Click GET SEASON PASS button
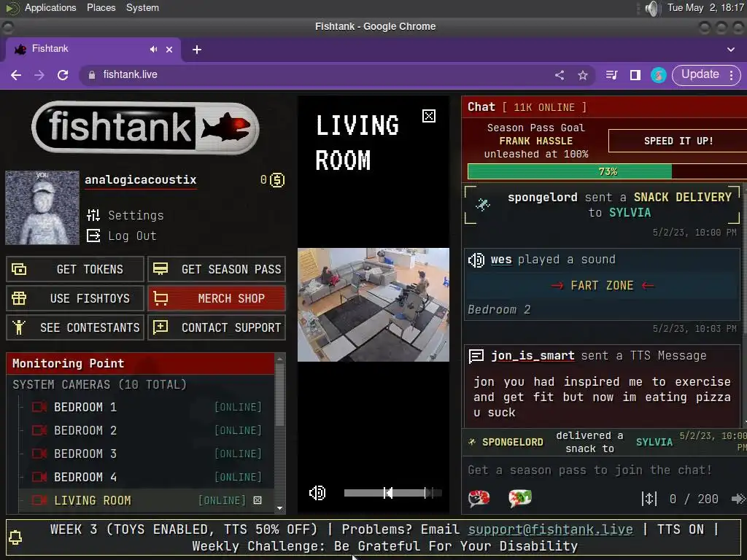747x560 pixels. pos(217,269)
